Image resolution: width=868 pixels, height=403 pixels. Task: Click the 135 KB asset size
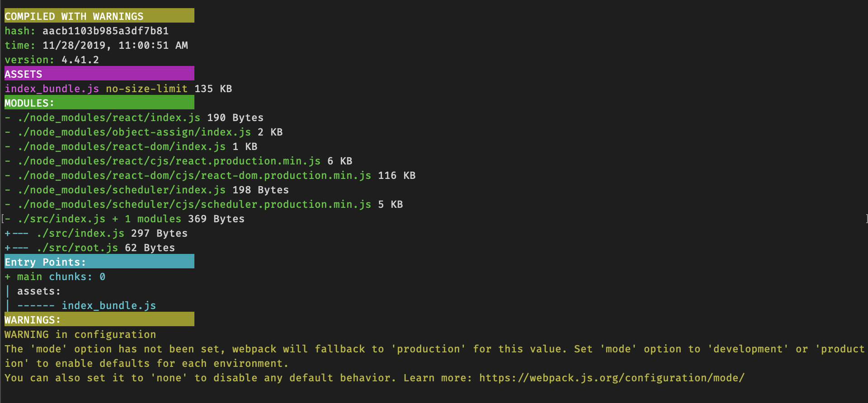tap(213, 89)
